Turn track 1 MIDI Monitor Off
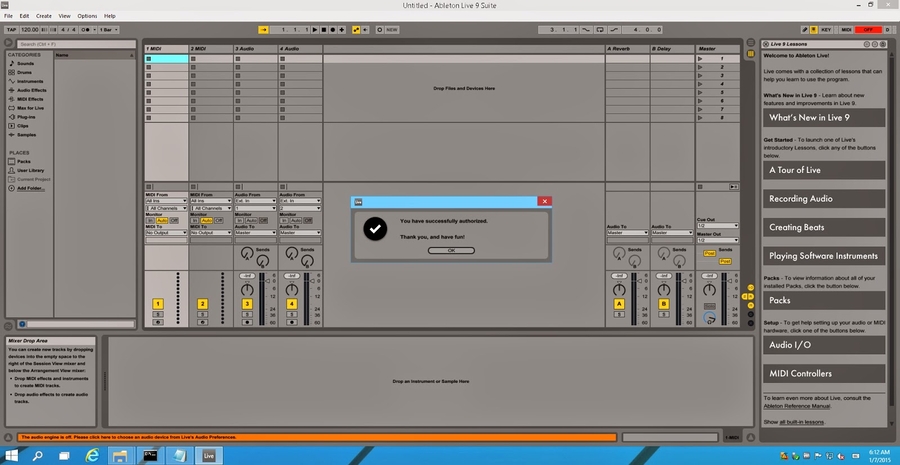The image size is (900, 465). [x=175, y=220]
